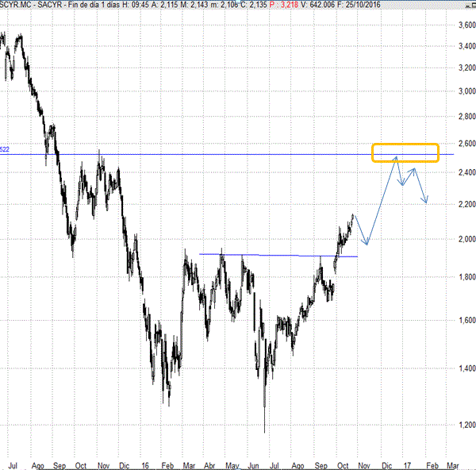The height and width of the screenshot is (470, 476).
Task: Click the Feb label right after 17
Action: (x=432, y=465)
